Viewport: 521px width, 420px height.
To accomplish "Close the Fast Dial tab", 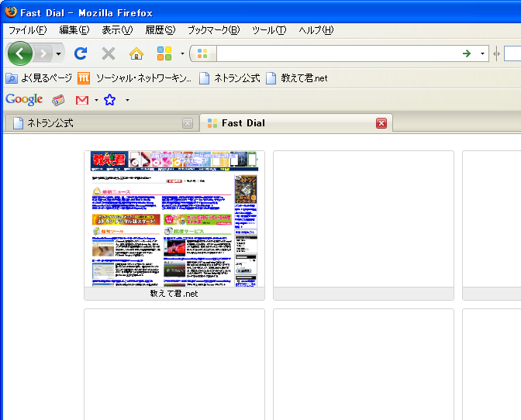I will 381,123.
